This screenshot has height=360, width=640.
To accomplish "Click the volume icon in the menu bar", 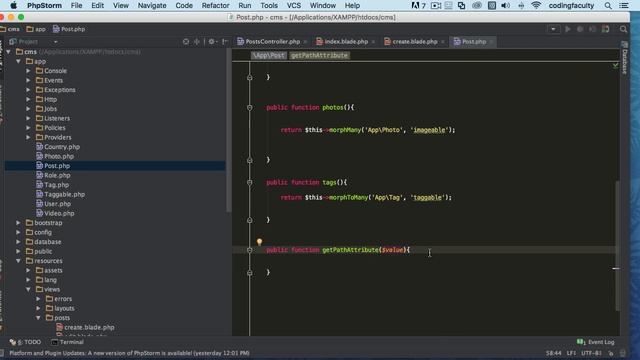I will click(505, 5).
